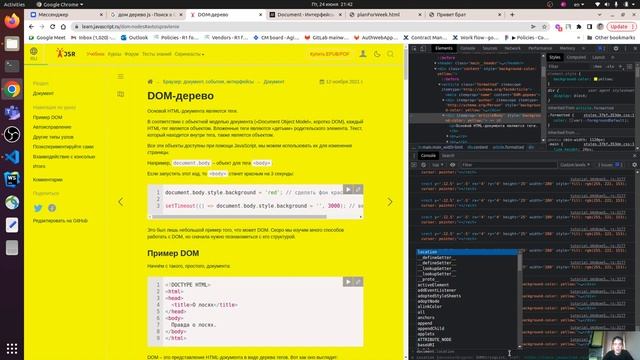Collapse the article.formatted node in Elements tree

(440, 84)
